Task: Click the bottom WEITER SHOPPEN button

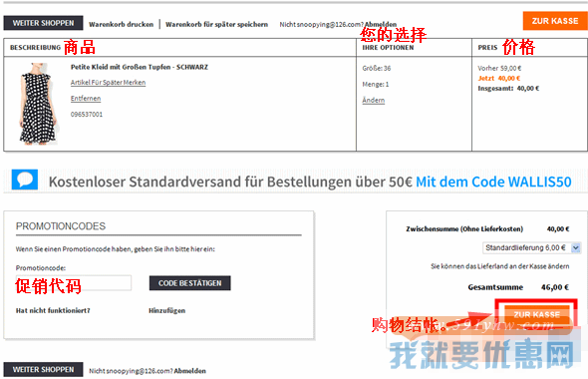Action: coord(43,370)
